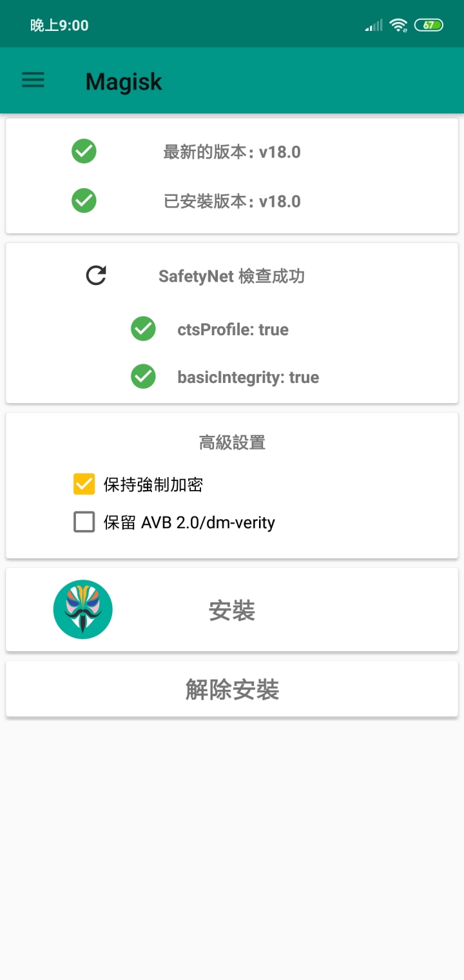Uncheck the 保持強制加密 checkbox
Screen dimensions: 464x980
point(84,484)
